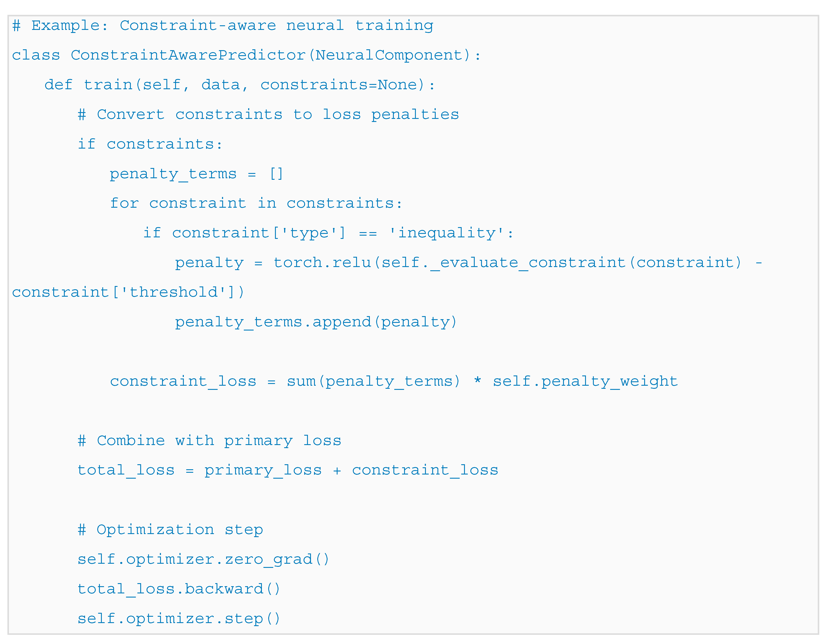The image size is (828, 644).
Task: Click the self.optimizer.zero_grad() line
Action: [204, 559]
